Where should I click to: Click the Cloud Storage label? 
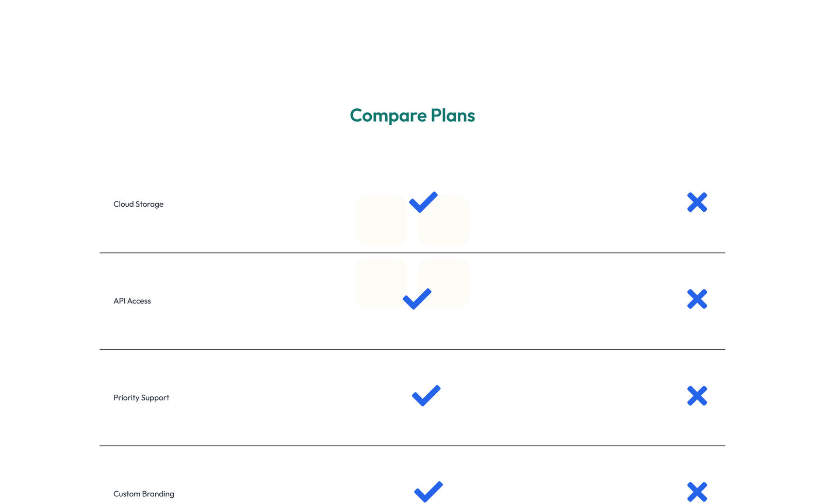(138, 204)
